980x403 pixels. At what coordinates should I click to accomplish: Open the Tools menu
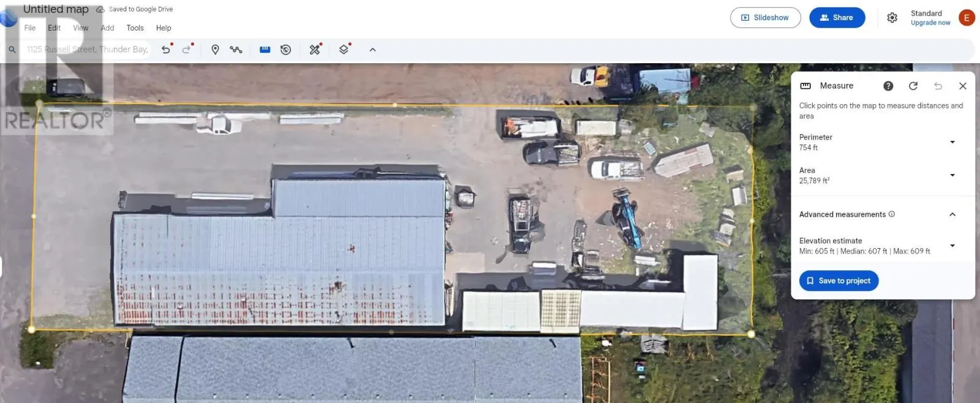pyautogui.click(x=135, y=28)
